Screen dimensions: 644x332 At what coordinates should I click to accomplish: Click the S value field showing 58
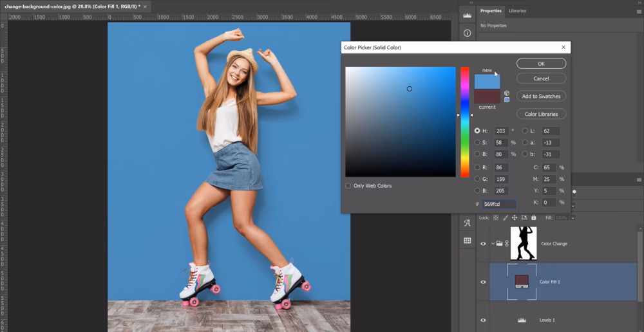click(x=502, y=143)
